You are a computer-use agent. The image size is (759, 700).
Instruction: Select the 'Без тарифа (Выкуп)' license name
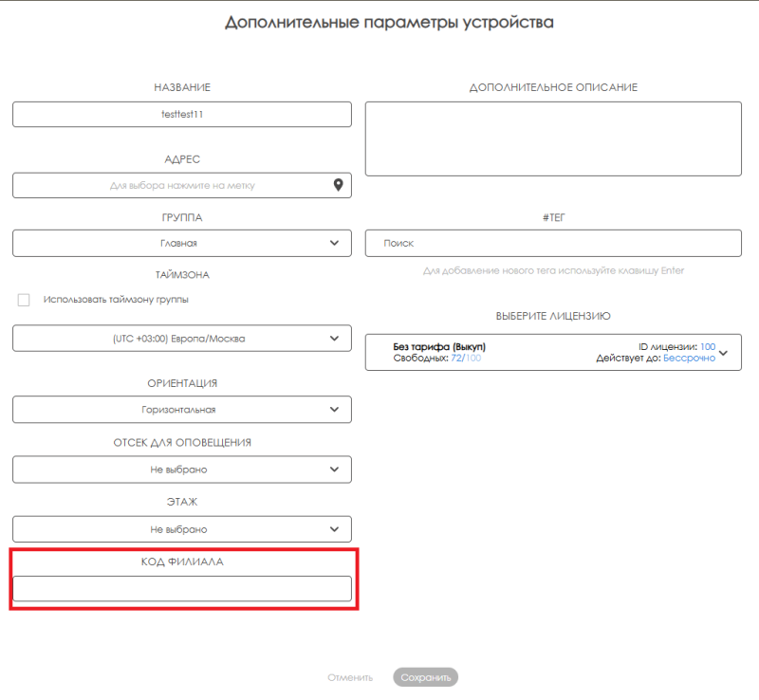pyautogui.click(x=438, y=347)
